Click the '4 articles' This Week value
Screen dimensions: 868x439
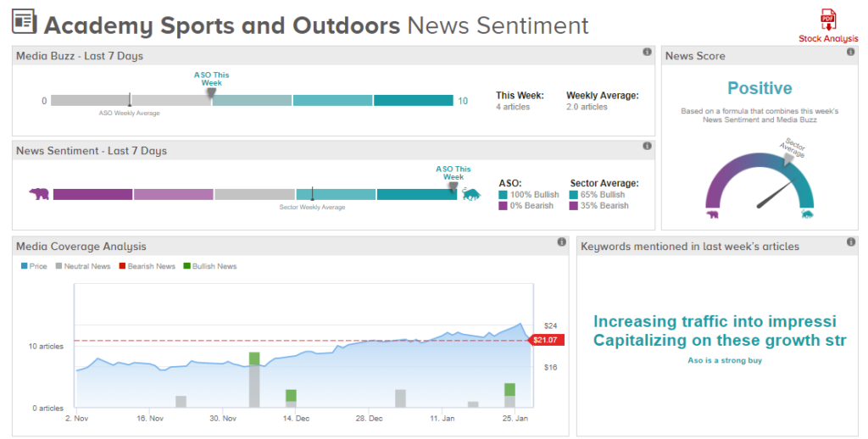(x=513, y=107)
